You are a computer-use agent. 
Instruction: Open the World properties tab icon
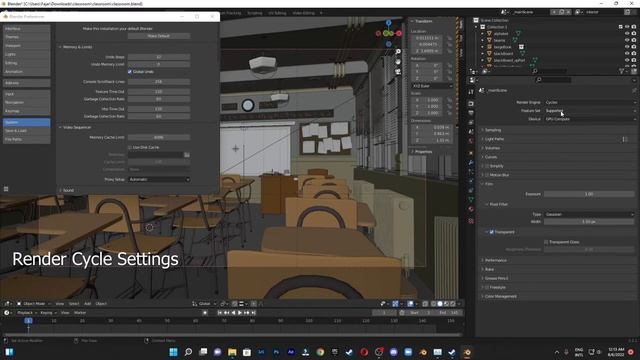[471, 141]
